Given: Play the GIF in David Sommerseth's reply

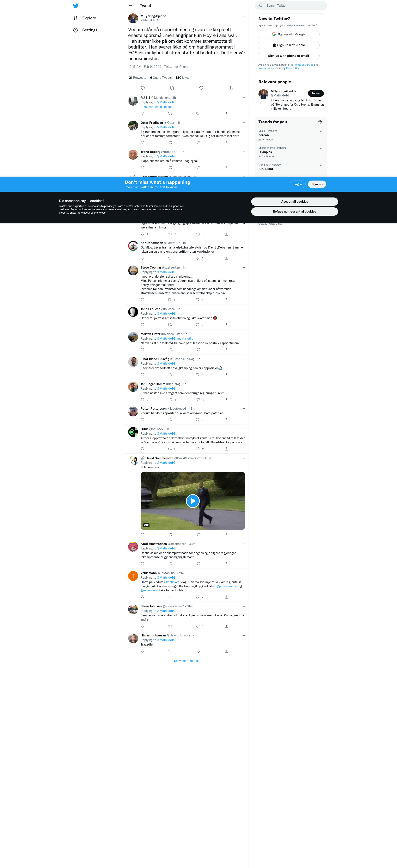Looking at the screenshot, I should tap(193, 501).
